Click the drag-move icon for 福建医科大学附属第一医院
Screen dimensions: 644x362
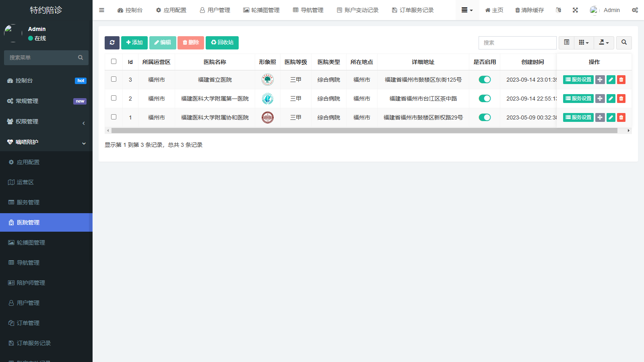tap(600, 99)
